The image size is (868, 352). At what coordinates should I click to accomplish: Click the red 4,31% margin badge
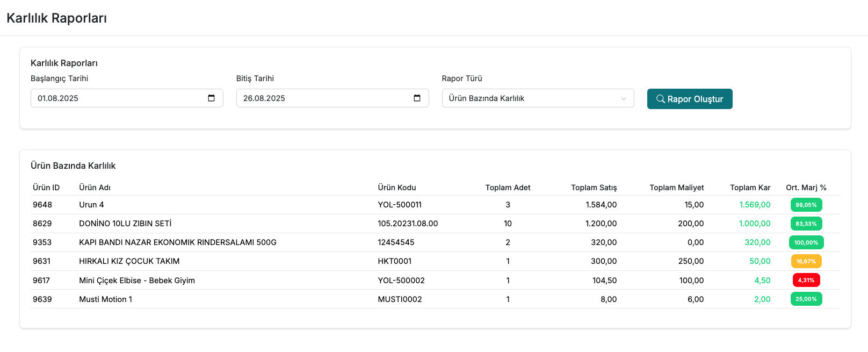tap(806, 280)
